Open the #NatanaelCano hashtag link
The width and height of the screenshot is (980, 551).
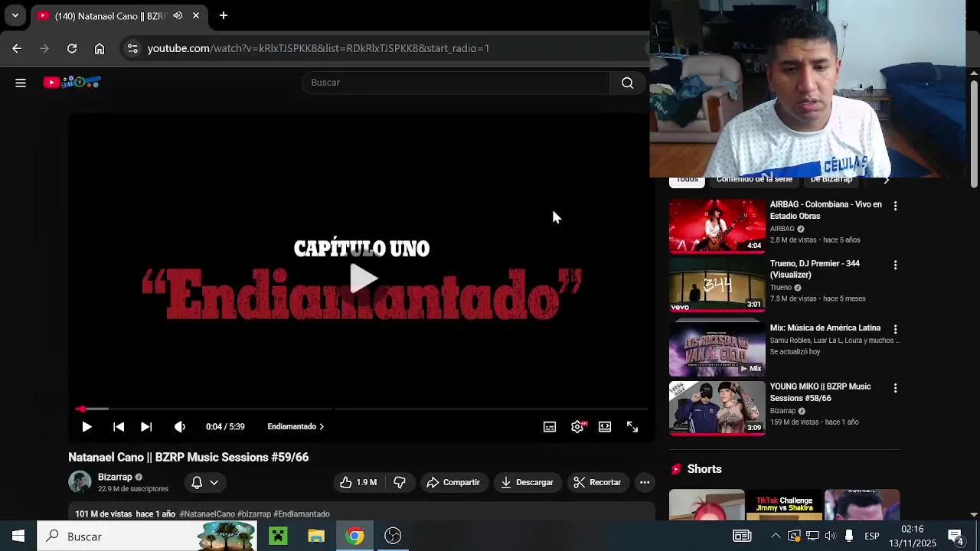click(207, 514)
